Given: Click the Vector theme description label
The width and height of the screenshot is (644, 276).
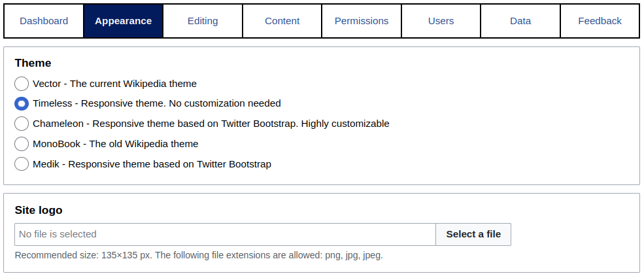Looking at the screenshot, I should [x=114, y=84].
